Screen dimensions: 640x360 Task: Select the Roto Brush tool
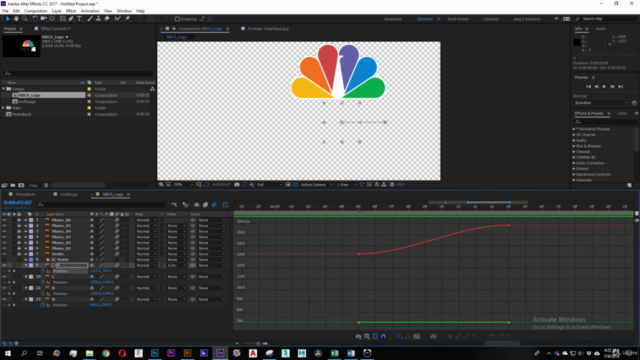[x=118, y=19]
